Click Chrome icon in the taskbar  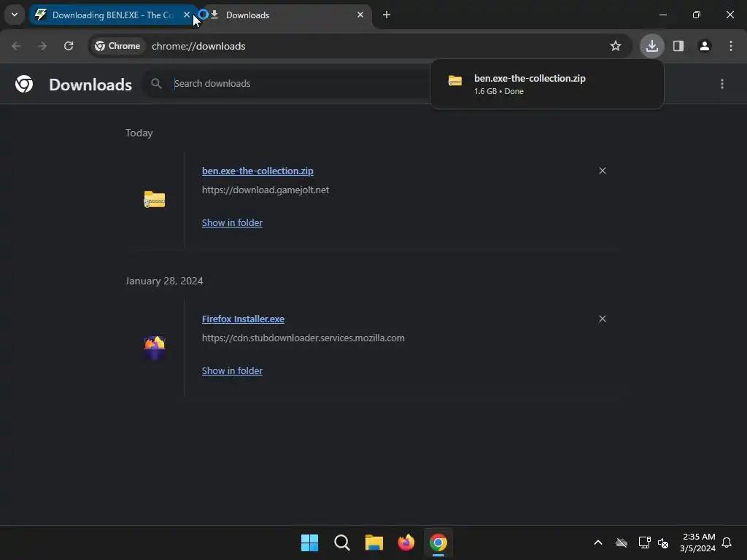438,542
